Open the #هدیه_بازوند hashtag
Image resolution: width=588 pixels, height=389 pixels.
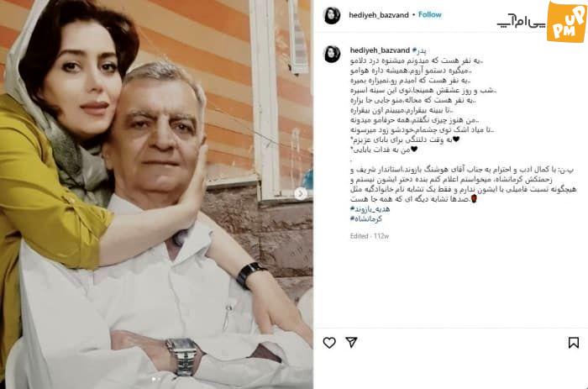click(370, 209)
